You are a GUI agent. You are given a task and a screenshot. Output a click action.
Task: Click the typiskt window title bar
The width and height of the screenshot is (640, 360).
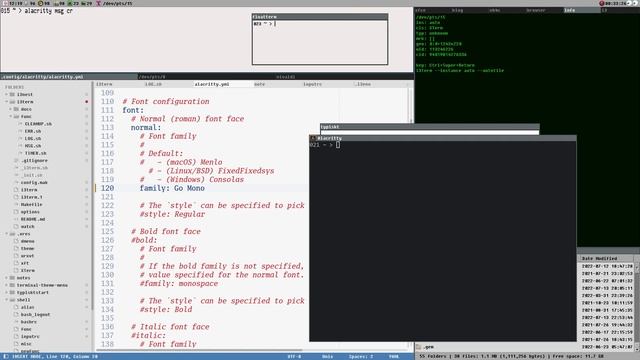pyautogui.click(x=430, y=127)
